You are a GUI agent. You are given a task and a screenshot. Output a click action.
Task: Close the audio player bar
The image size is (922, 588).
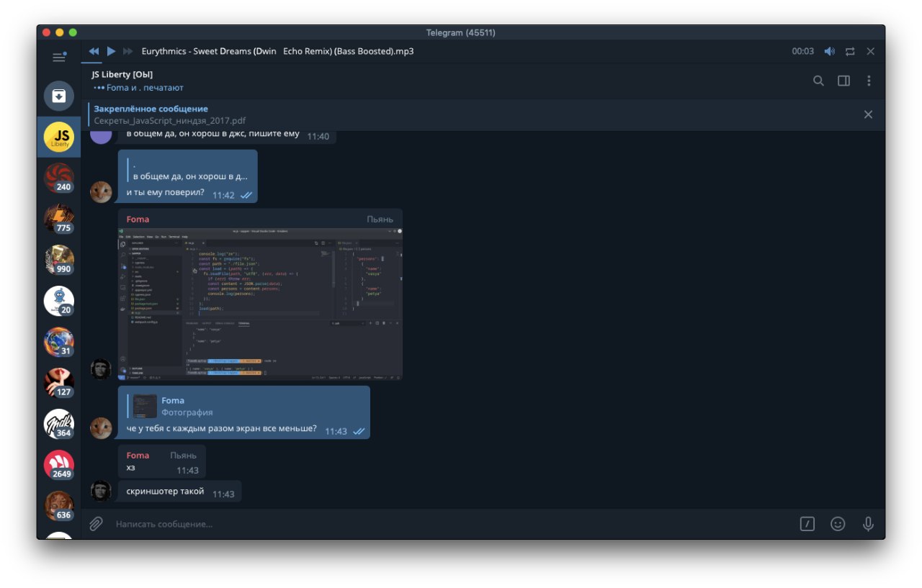[x=870, y=51]
